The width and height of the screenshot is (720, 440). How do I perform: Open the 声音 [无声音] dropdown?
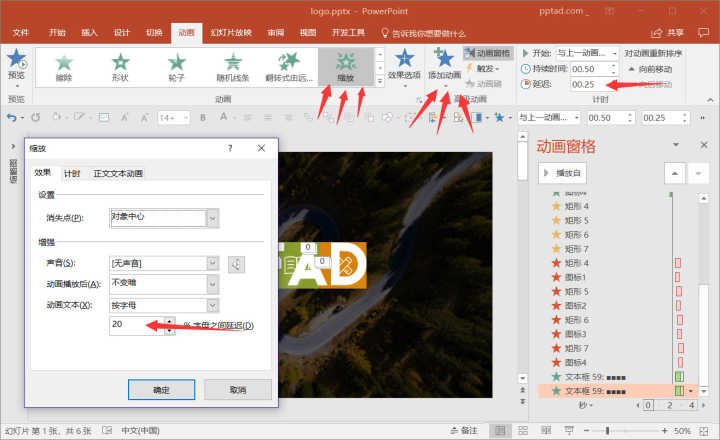click(213, 264)
